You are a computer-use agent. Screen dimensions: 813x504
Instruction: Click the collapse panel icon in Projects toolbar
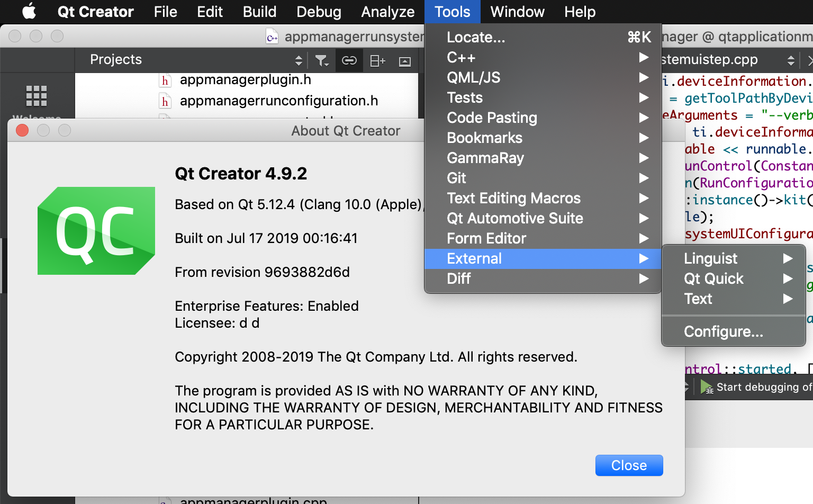(405, 61)
